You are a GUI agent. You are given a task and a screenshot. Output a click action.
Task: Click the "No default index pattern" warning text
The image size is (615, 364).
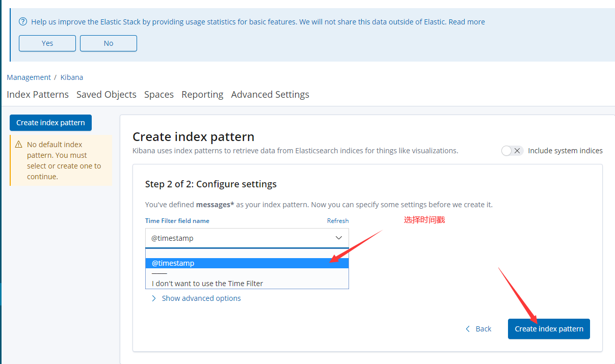coord(64,160)
